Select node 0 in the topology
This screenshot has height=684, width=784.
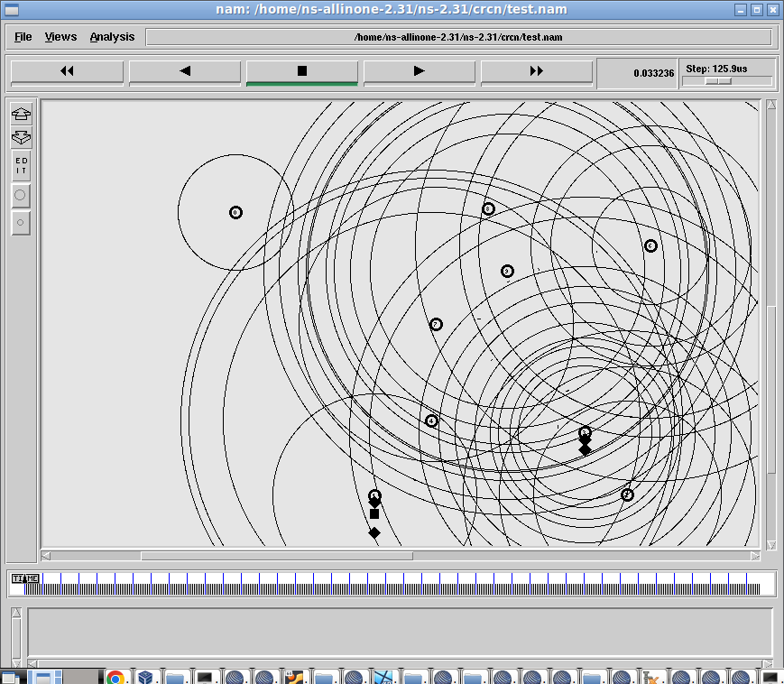tap(235, 212)
